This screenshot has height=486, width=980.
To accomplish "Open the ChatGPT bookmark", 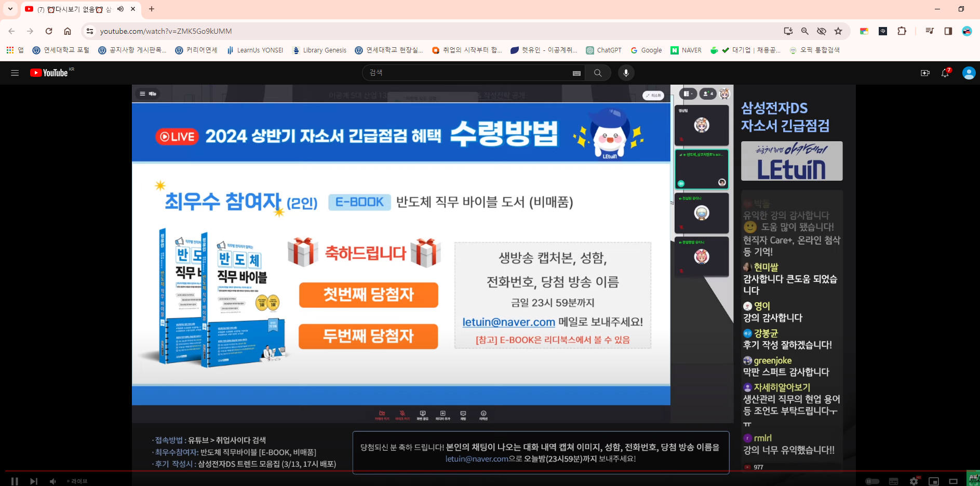I will 604,50.
